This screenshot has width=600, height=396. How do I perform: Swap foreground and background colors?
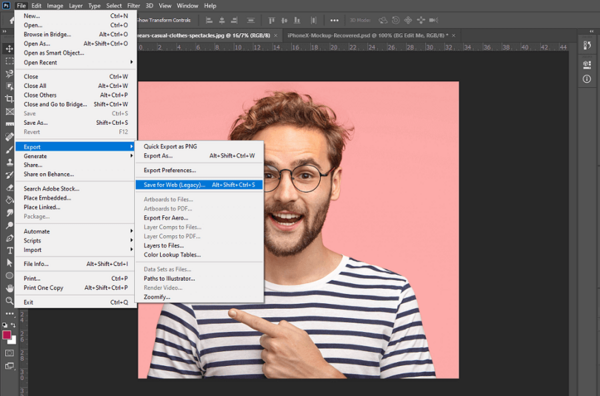tap(13, 325)
